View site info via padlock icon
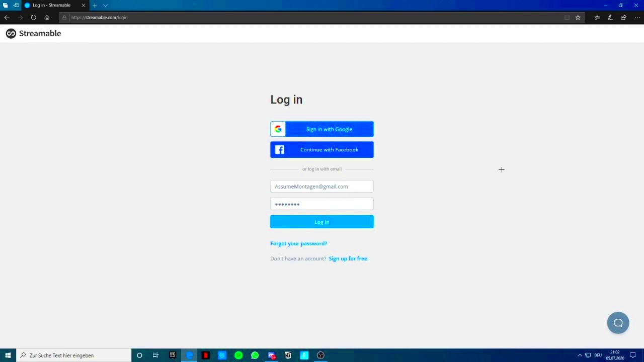Image resolution: width=644 pixels, height=362 pixels. point(64,18)
